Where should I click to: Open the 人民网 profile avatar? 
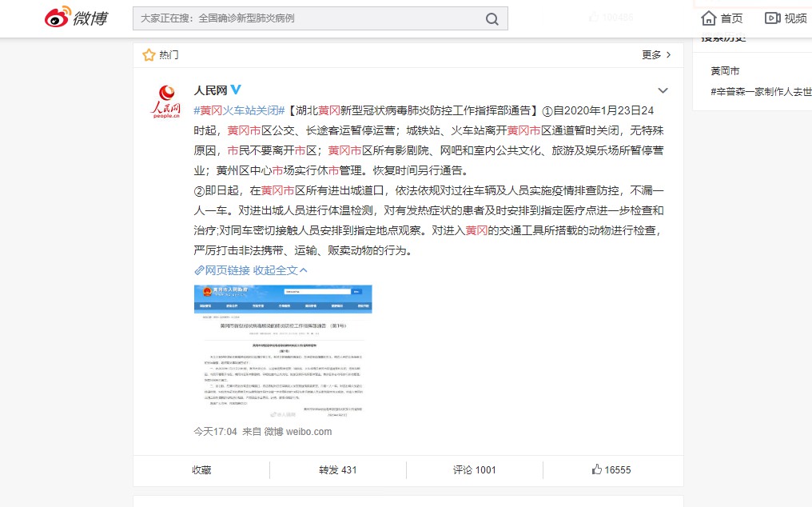pos(166,102)
